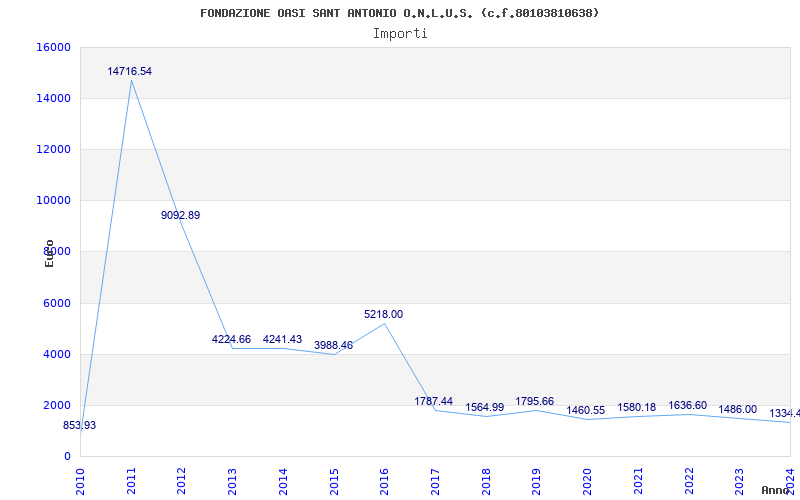Click the Euro axis label
Screen dimensions: 800x500
(x=49, y=253)
